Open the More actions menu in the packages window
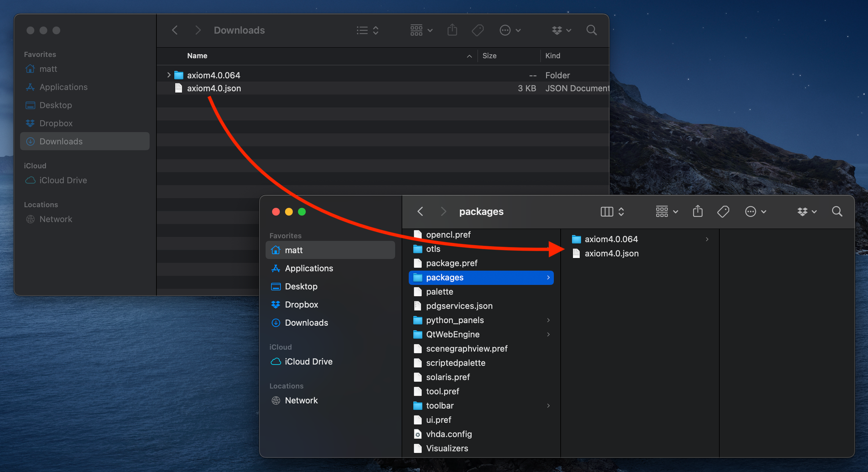 click(x=755, y=211)
